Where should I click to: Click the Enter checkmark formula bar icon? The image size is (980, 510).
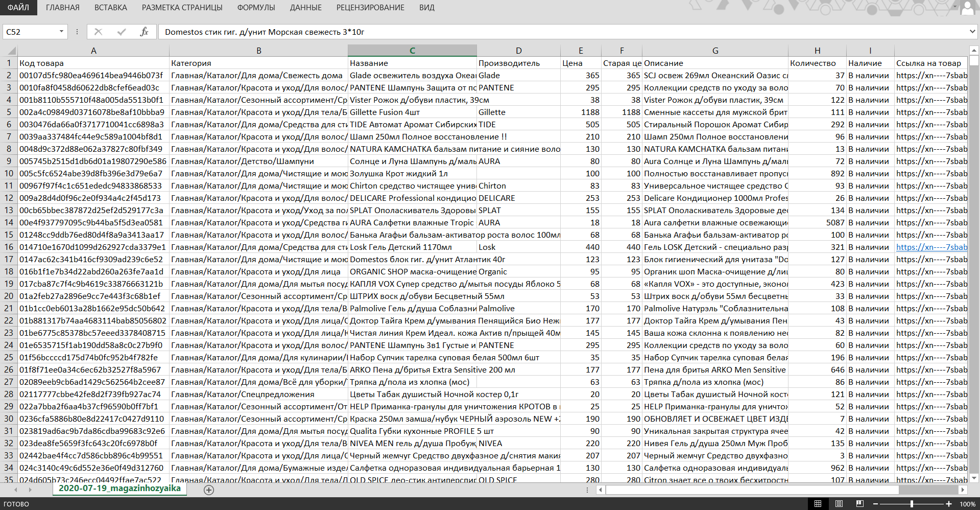pyautogui.click(x=122, y=32)
